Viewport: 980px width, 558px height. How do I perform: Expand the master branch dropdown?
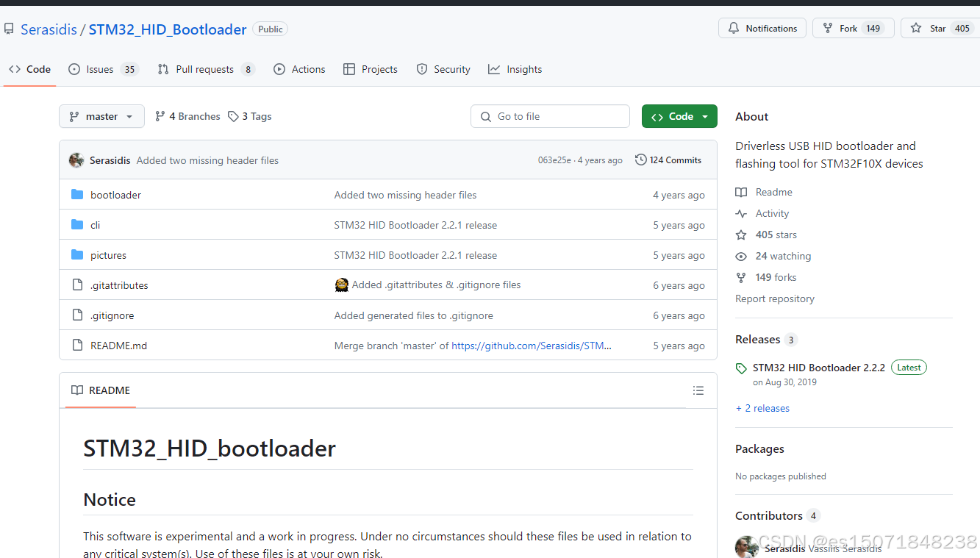click(101, 116)
